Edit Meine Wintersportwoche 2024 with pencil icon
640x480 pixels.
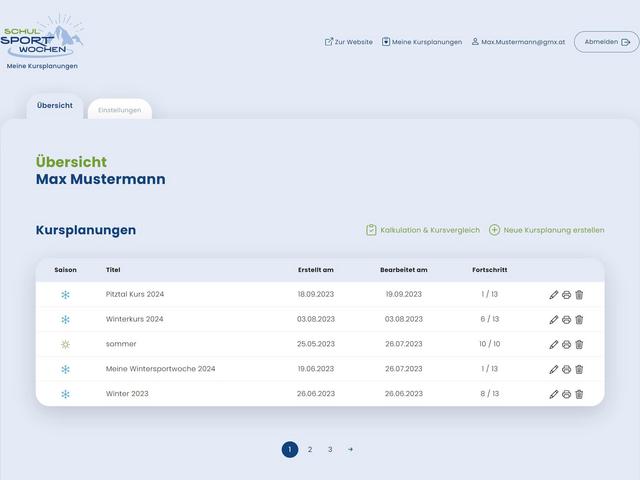pyautogui.click(x=553, y=369)
